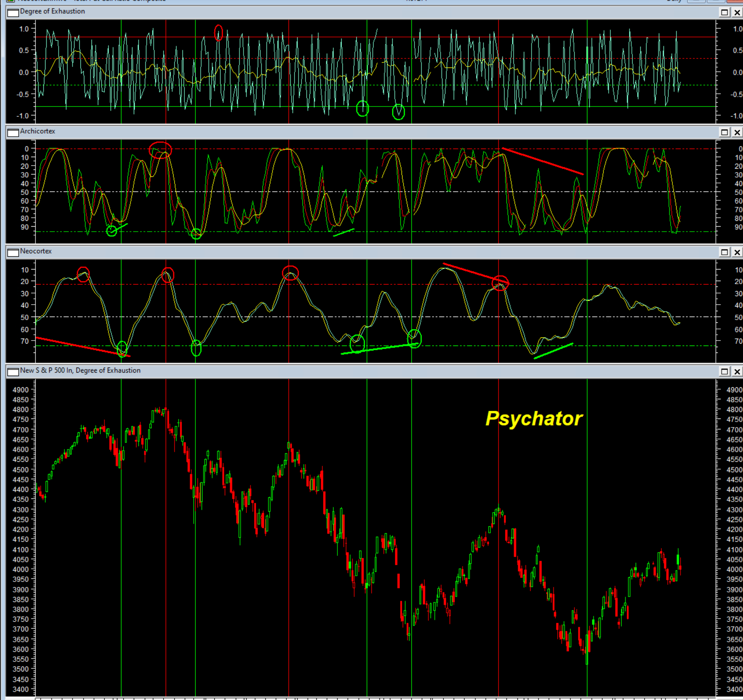Click the Degree of Exhaustion title text
This screenshot has height=700, width=743.
tap(52, 11)
